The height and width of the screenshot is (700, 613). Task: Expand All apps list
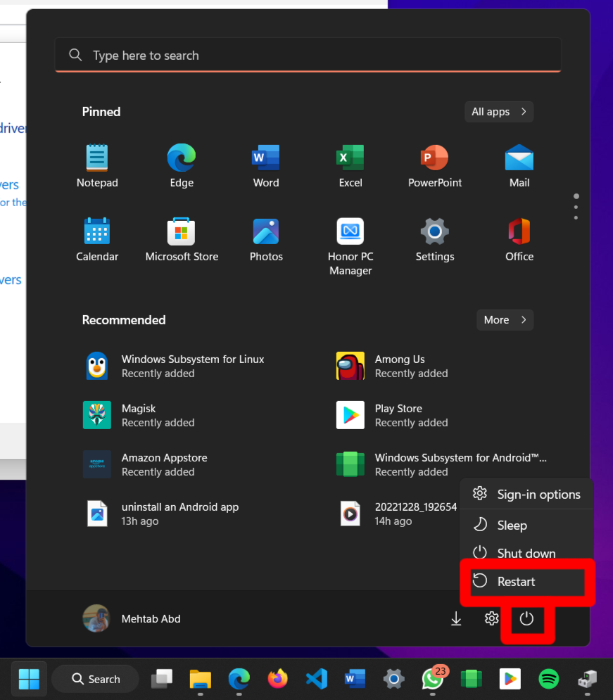(x=499, y=112)
